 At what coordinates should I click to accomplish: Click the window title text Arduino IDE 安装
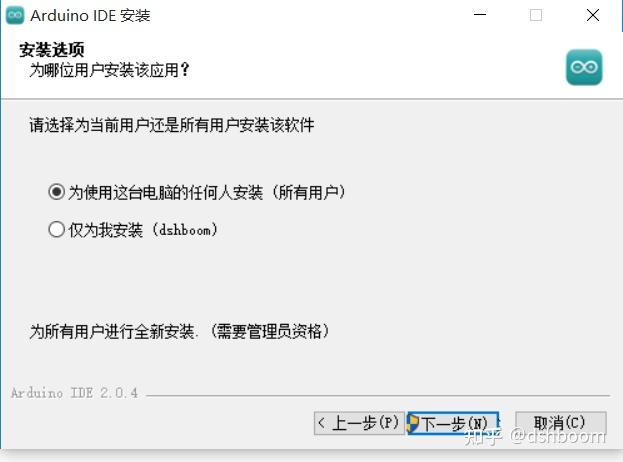pos(90,16)
